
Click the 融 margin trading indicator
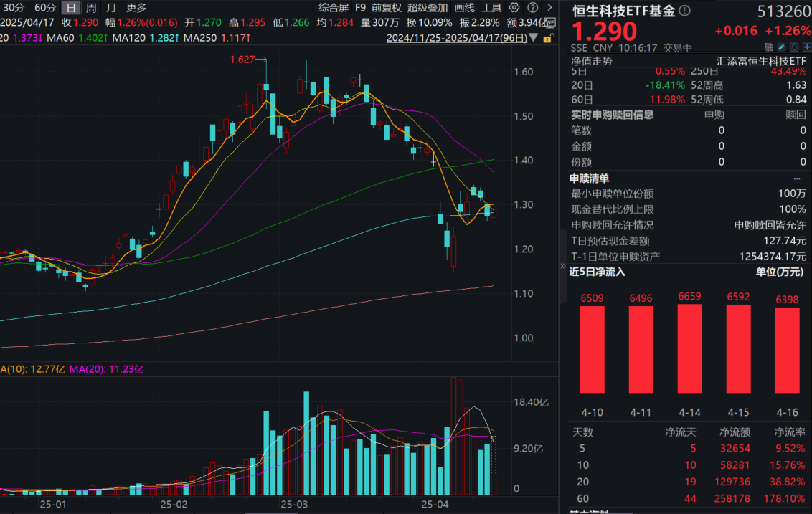click(x=768, y=46)
